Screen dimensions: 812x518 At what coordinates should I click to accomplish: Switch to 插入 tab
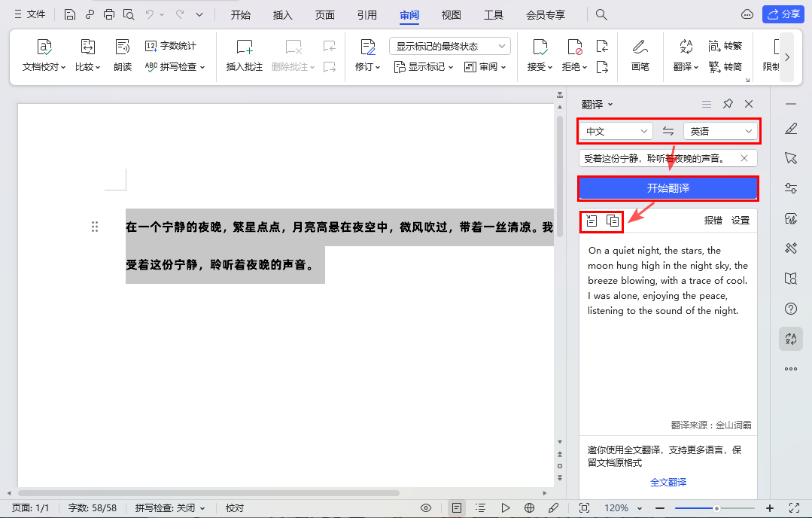point(283,15)
